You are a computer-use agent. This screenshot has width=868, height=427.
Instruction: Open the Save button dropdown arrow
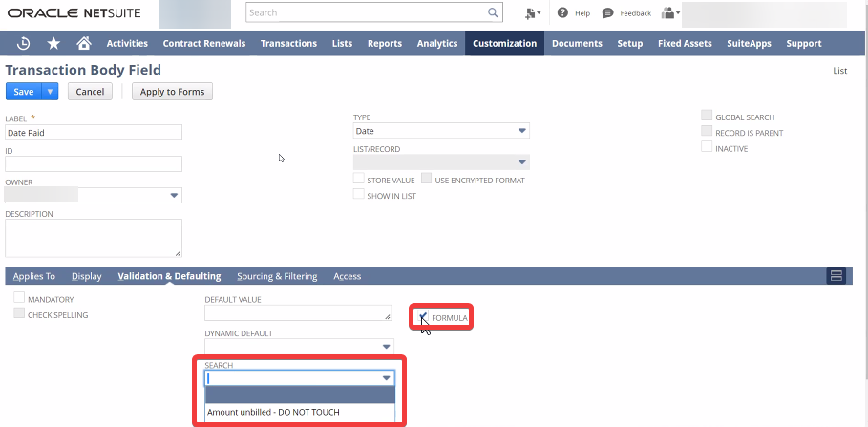click(50, 92)
